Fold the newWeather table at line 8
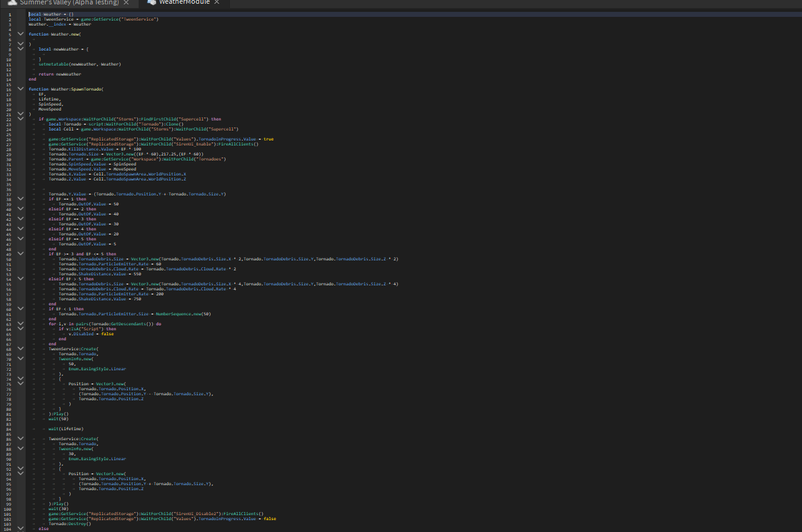This screenshot has width=802, height=532. [x=21, y=49]
